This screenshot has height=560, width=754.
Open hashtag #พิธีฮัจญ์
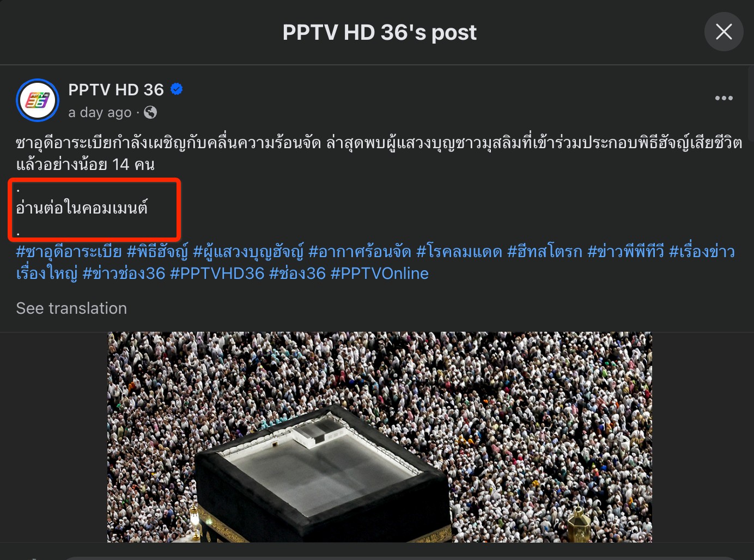point(157,252)
